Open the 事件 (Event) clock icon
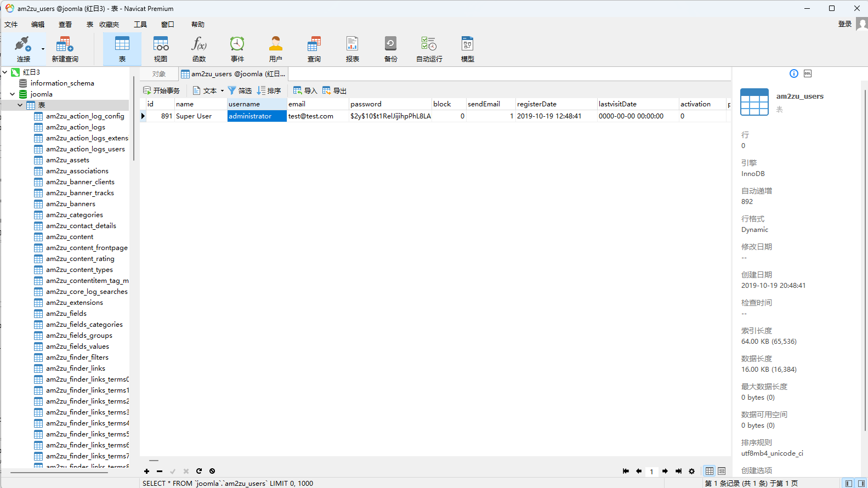The image size is (868, 488). coord(237,49)
